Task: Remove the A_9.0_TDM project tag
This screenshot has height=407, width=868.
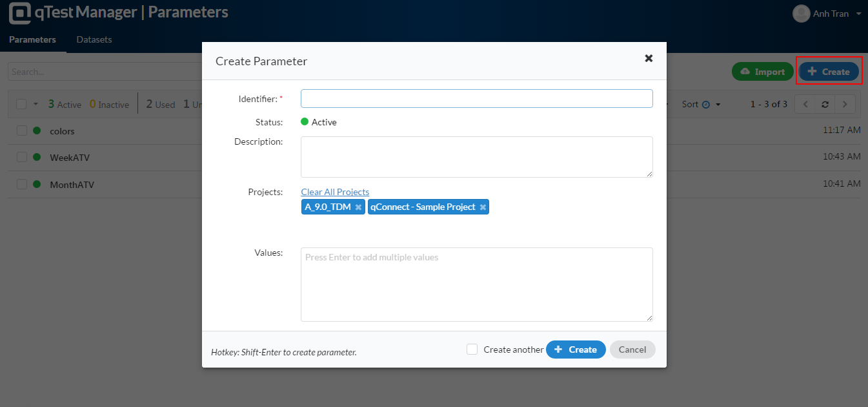Action: click(358, 207)
